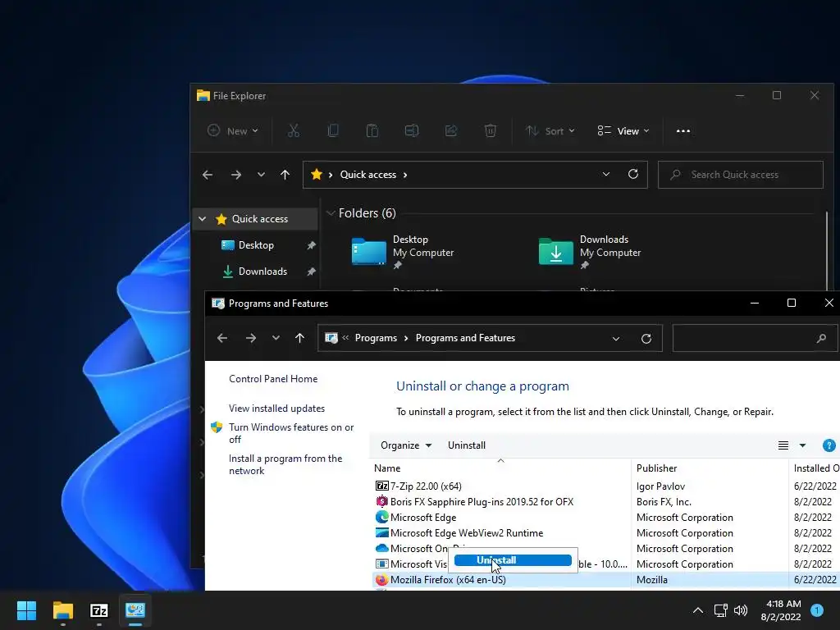The image size is (840, 630).
Task: Open the View dropdown in File Explorer
Action: click(x=623, y=130)
